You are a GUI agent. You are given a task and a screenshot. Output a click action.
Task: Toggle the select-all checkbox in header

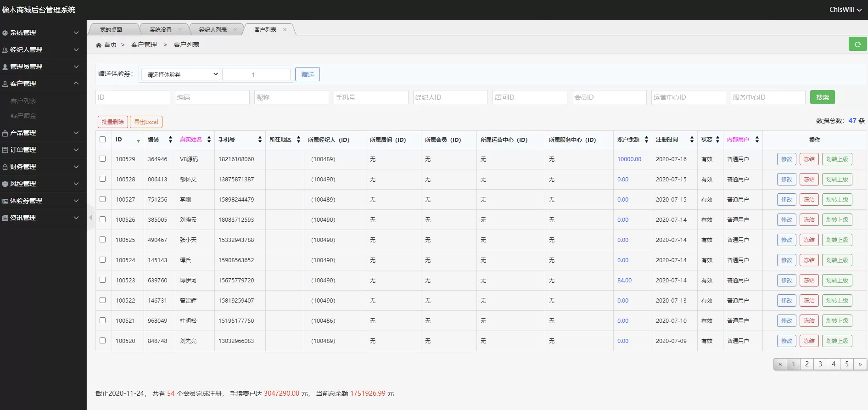point(103,140)
